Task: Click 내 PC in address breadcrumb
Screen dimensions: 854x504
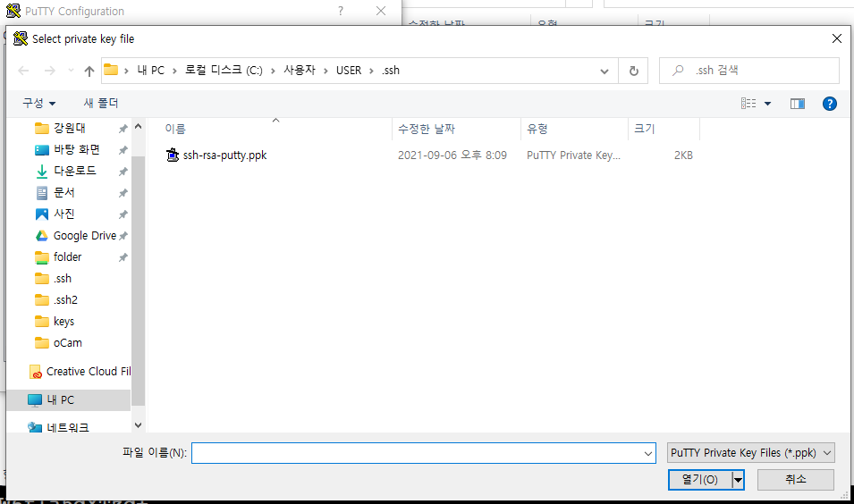Action: [x=151, y=71]
